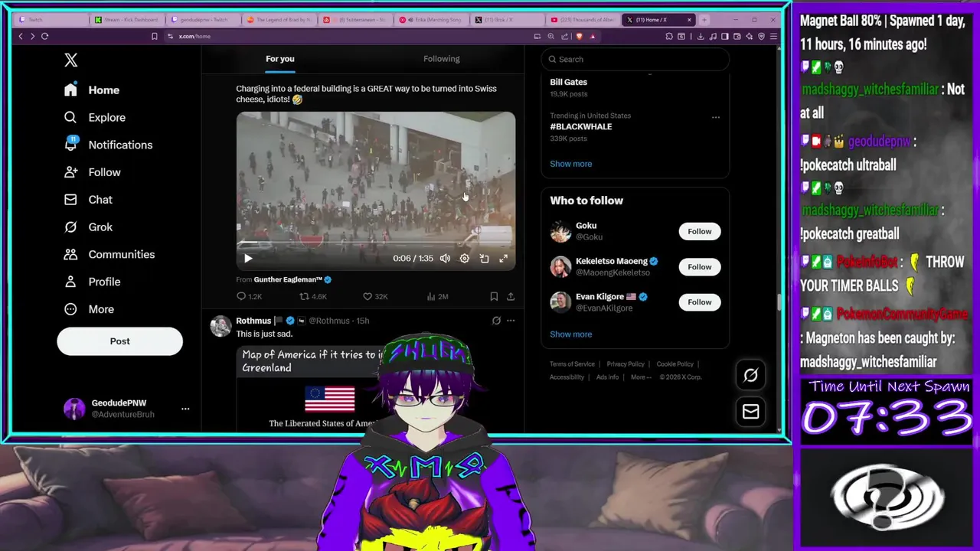Go forward with the browser forward arrow
Image resolution: width=980 pixels, height=551 pixels.
(32, 36)
